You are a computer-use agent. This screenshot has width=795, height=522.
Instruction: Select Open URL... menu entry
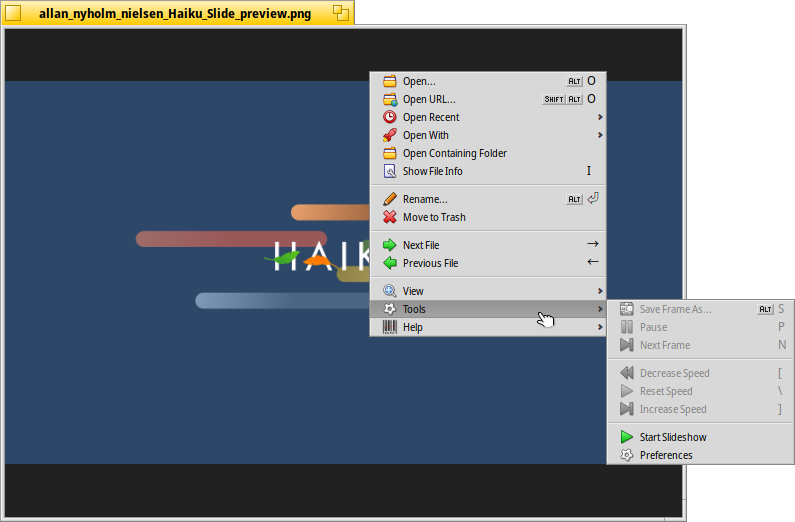tap(488, 99)
